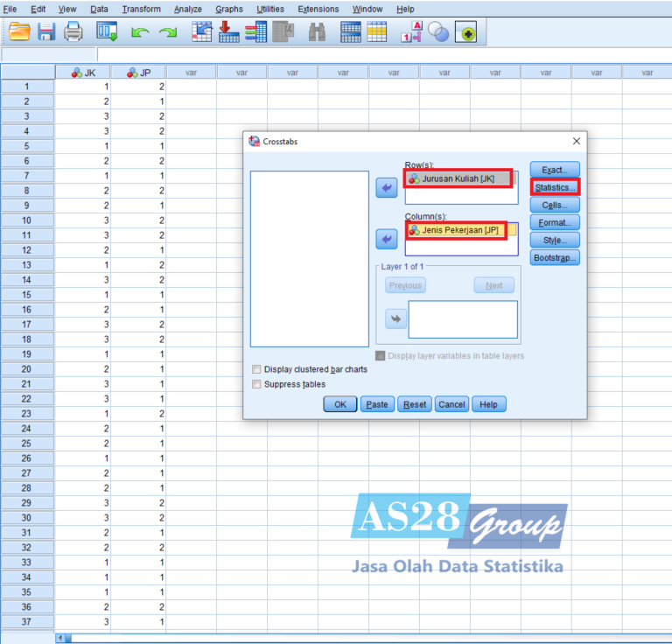Click the Recall recently used dialogs icon
Image resolution: width=672 pixels, height=644 pixels.
pos(107,32)
